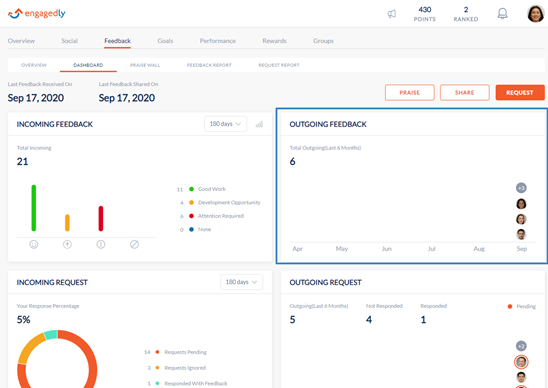Open the announcements megaphone icon
548x388 pixels.
coord(391,14)
